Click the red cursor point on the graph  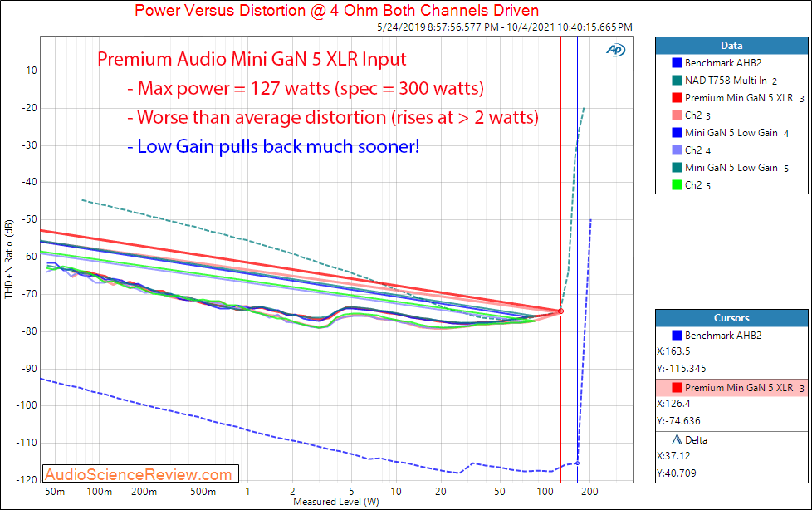[560, 311]
